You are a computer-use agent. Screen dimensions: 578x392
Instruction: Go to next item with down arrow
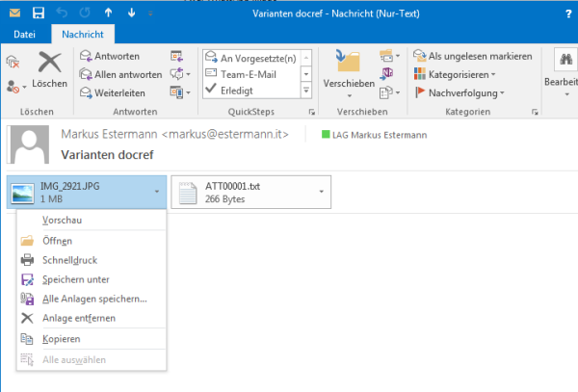click(x=132, y=13)
